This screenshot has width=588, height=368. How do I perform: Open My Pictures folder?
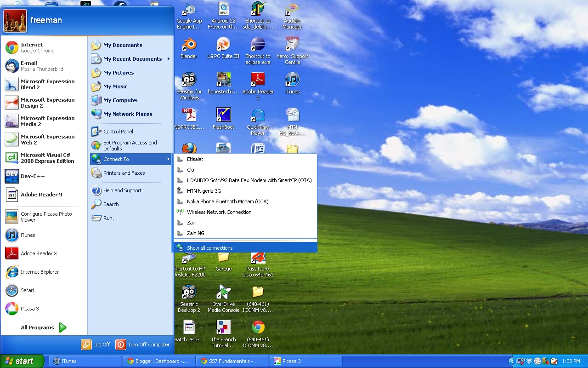130,73
